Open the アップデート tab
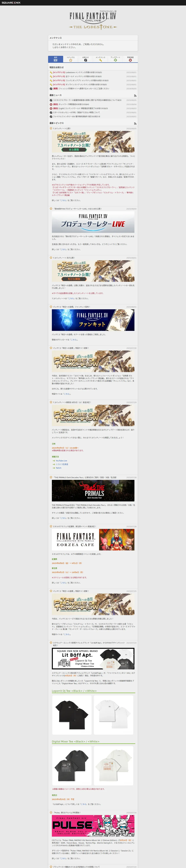Viewport: 186px width, 868px height. pos(115,59)
